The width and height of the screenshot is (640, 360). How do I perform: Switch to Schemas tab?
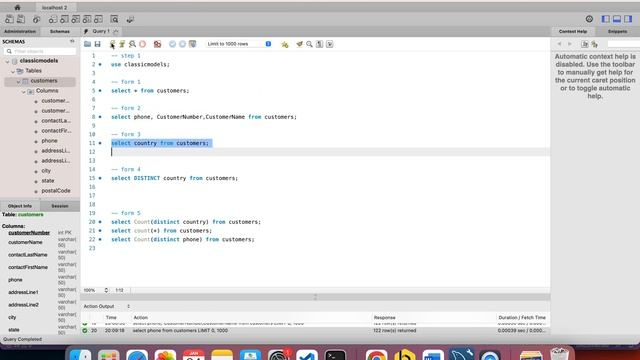(60, 31)
